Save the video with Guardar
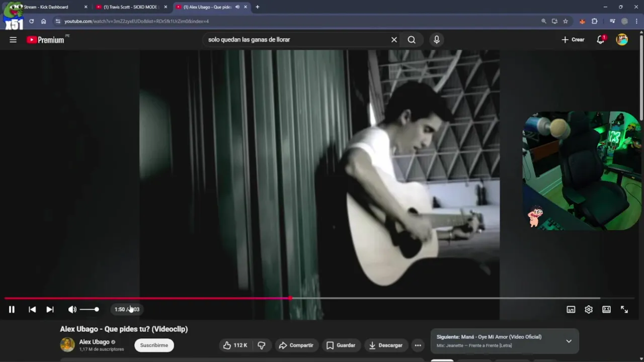644x362 pixels. click(x=341, y=345)
